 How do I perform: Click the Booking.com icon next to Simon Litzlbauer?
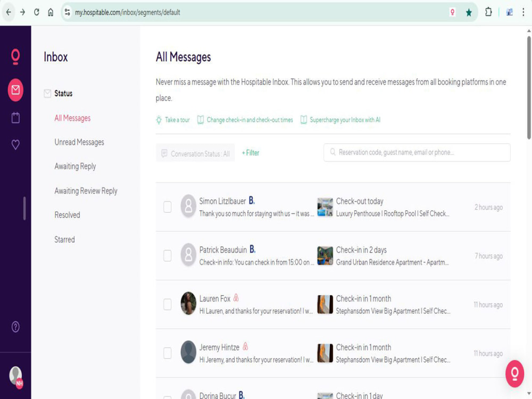point(252,201)
